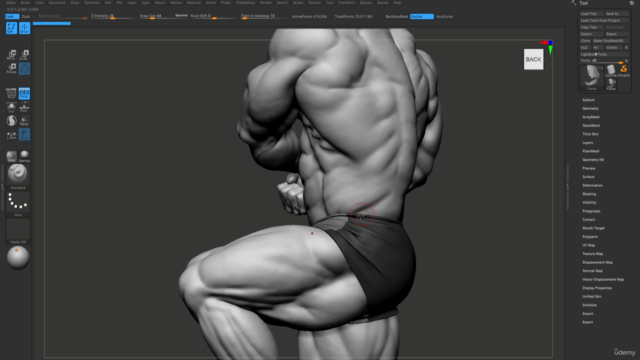Viewport: 640px width, 360px height.
Task: Click the yin-yang Transp icon
Action: tap(11, 121)
